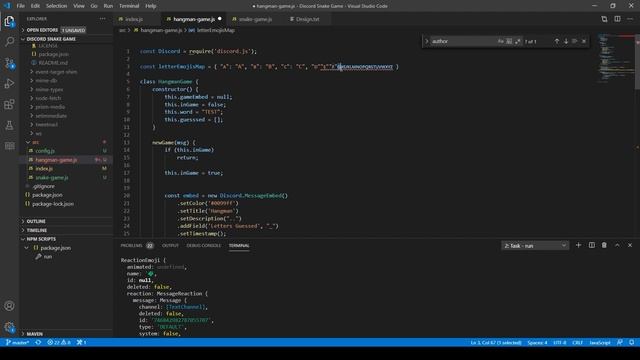Expand the Timeline section

click(66, 230)
